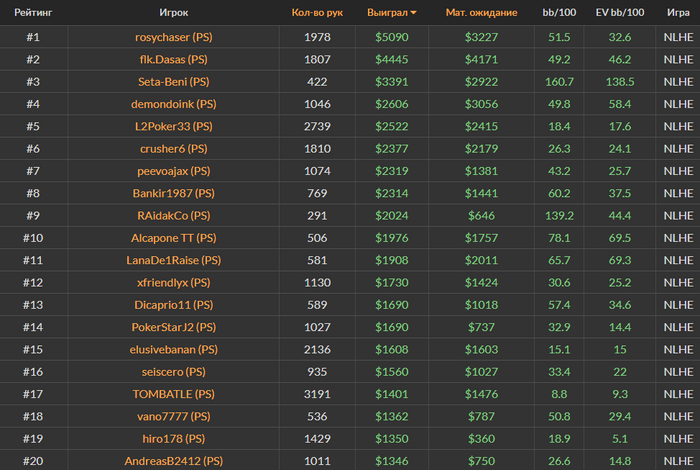Click the Игра column header
The width and height of the screenshot is (700, 470).
677,13
